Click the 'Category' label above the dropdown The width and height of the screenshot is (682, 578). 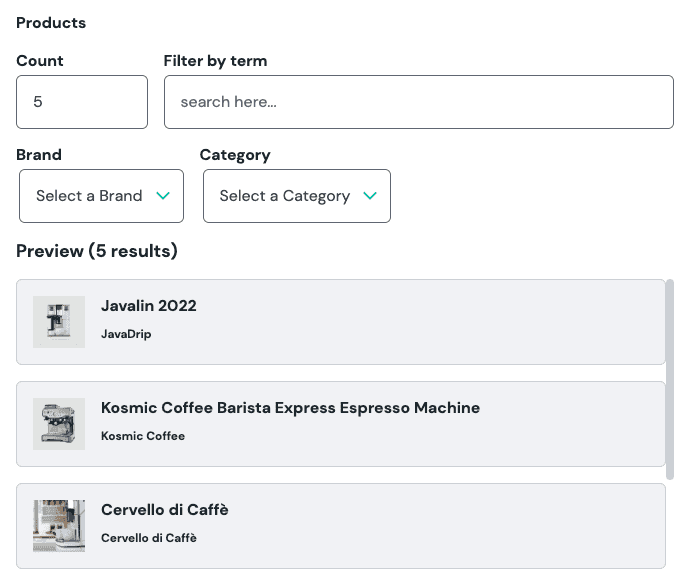235,155
